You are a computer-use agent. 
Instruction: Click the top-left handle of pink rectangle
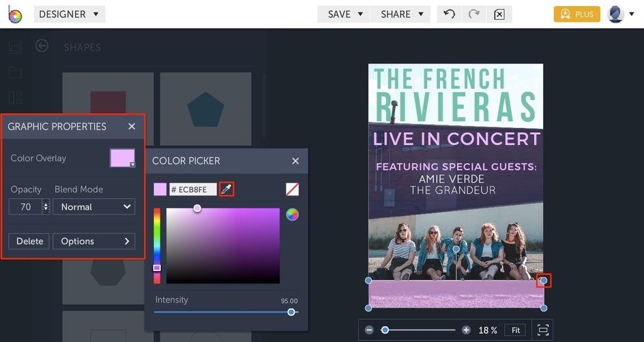coord(368,281)
